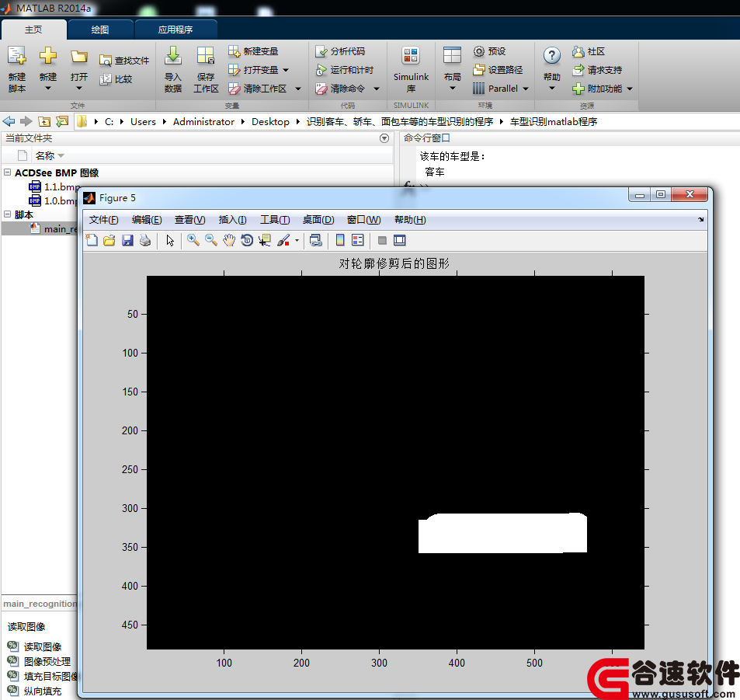The width and height of the screenshot is (740, 700).
Task: Open the Edit 编辑(E) menu in Figure 5
Action: pyautogui.click(x=147, y=220)
